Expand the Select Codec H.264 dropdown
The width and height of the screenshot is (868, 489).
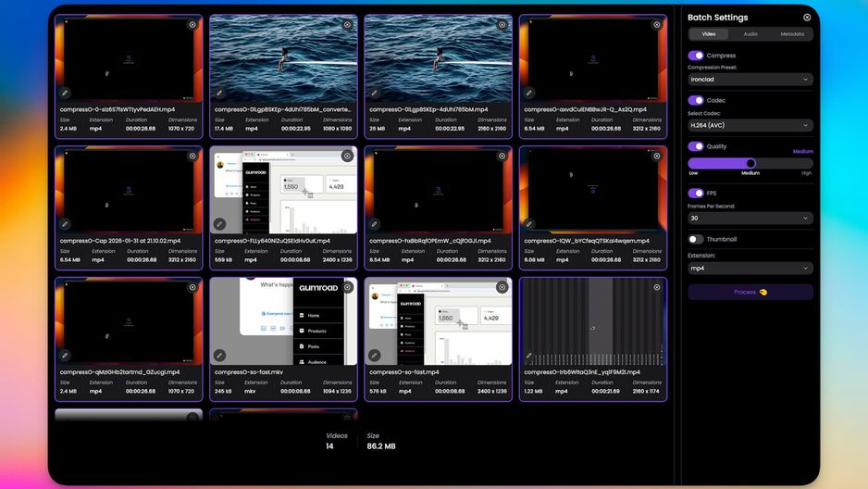pos(750,125)
